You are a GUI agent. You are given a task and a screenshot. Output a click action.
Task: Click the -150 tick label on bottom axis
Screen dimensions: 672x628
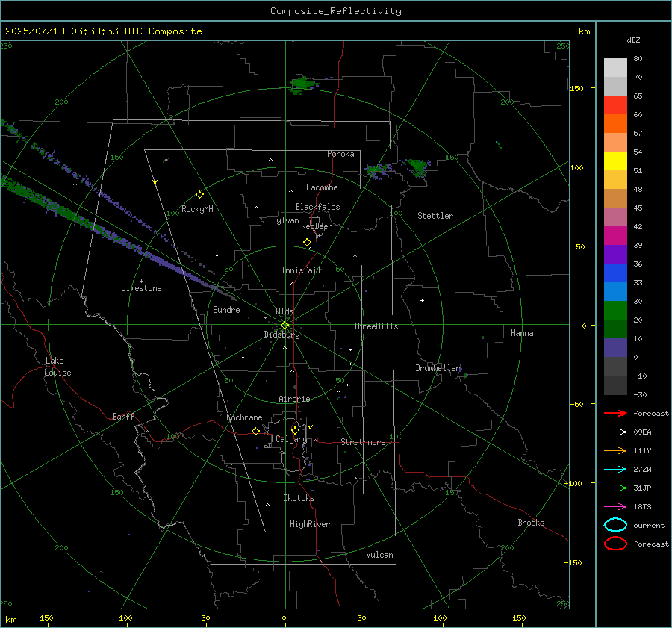(44, 618)
